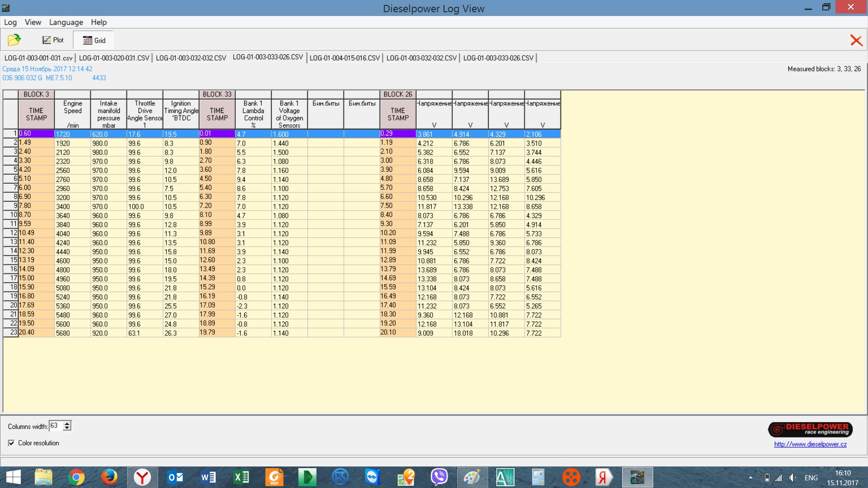The width and height of the screenshot is (868, 488).
Task: Show hidden system tray icons arrow
Action: [750, 477]
